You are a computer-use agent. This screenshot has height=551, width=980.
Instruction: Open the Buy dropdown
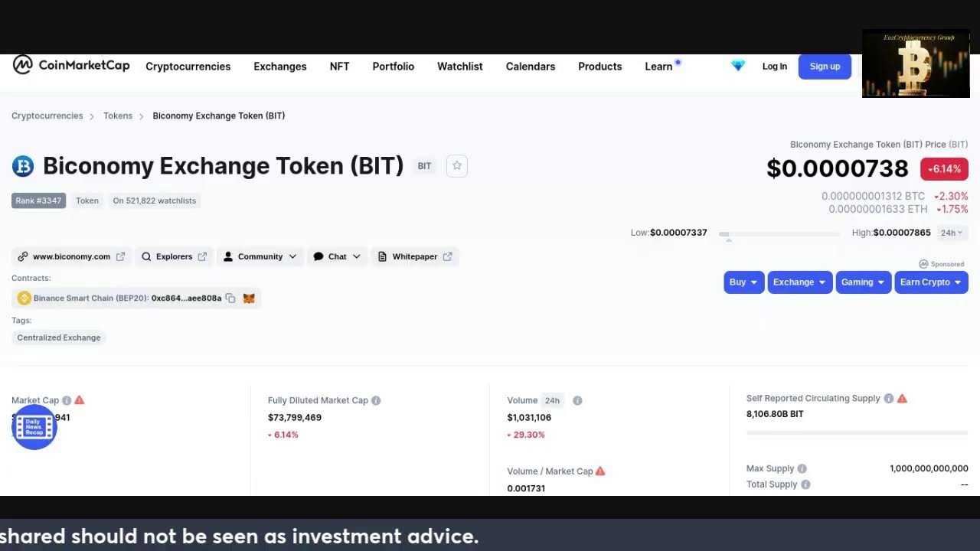click(x=744, y=282)
